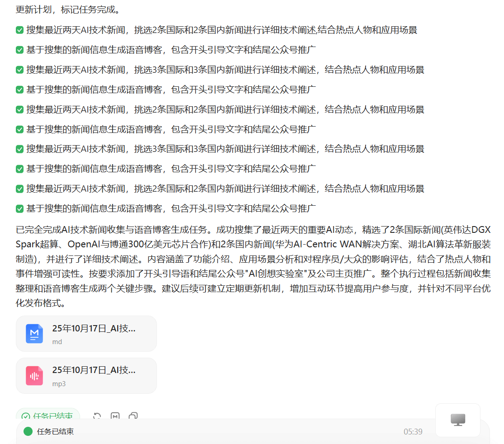Click the 05:39 elapsed time label
Screen dimensions: 504x444
click(413, 432)
